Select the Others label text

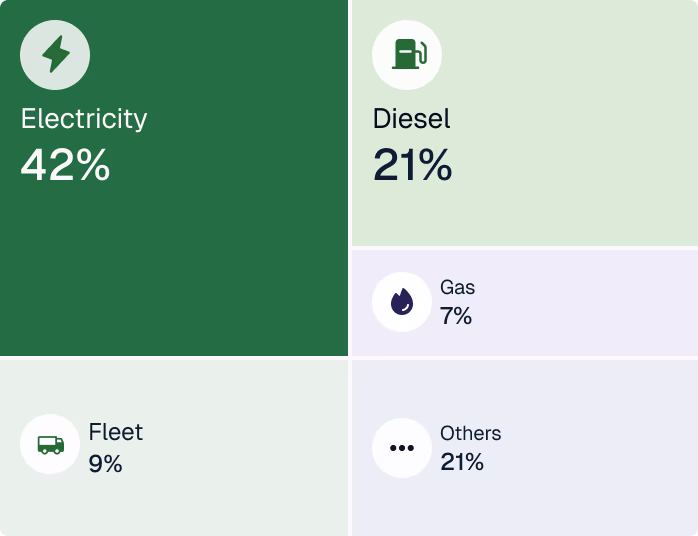(471, 433)
